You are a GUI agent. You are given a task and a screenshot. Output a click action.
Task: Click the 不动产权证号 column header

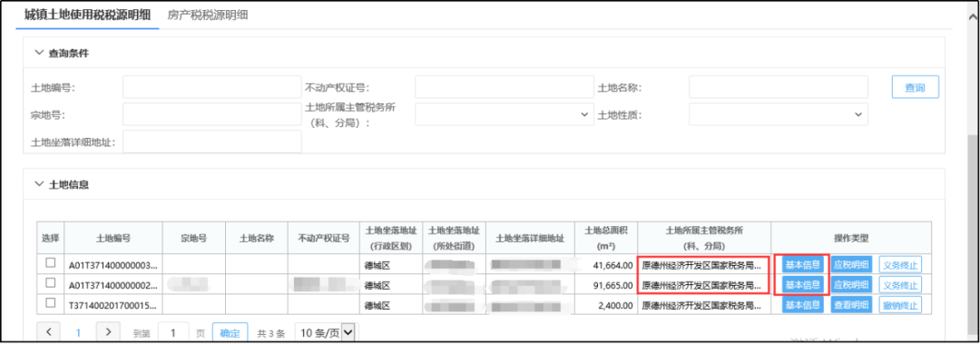pos(324,239)
